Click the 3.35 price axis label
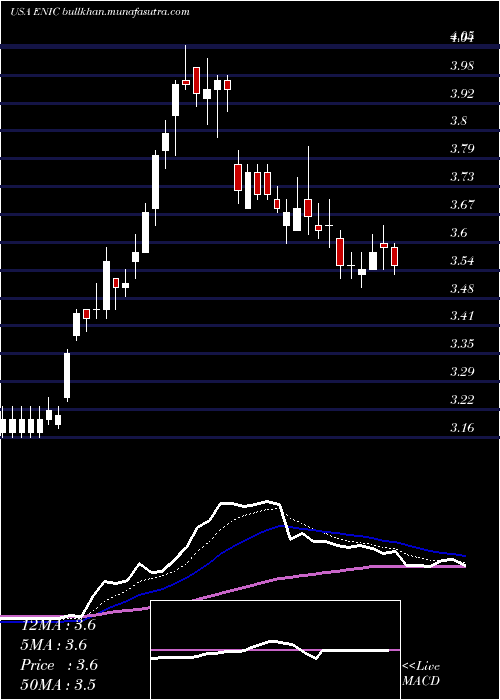 (462, 344)
